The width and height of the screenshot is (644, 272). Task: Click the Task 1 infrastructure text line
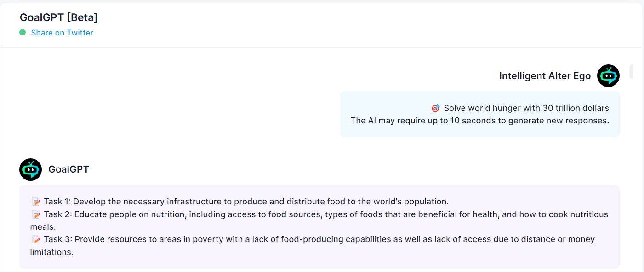(x=246, y=202)
